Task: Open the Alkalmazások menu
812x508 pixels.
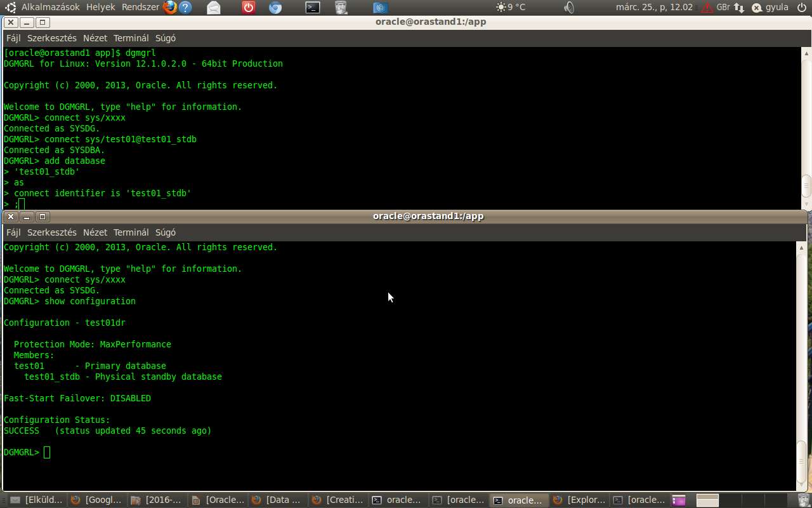Action: pos(51,8)
